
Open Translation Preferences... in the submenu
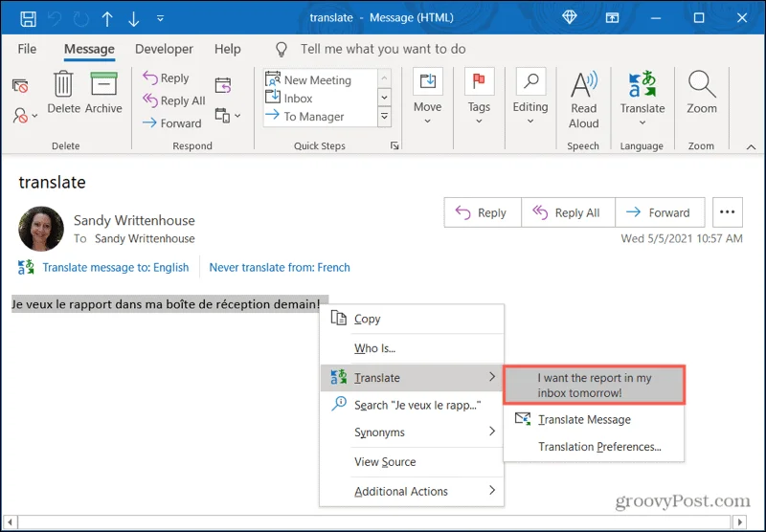pos(594,447)
